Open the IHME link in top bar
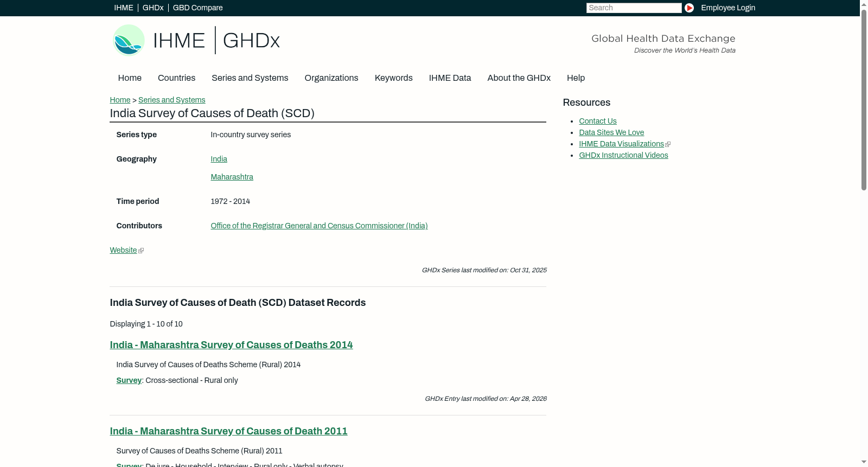 [124, 8]
